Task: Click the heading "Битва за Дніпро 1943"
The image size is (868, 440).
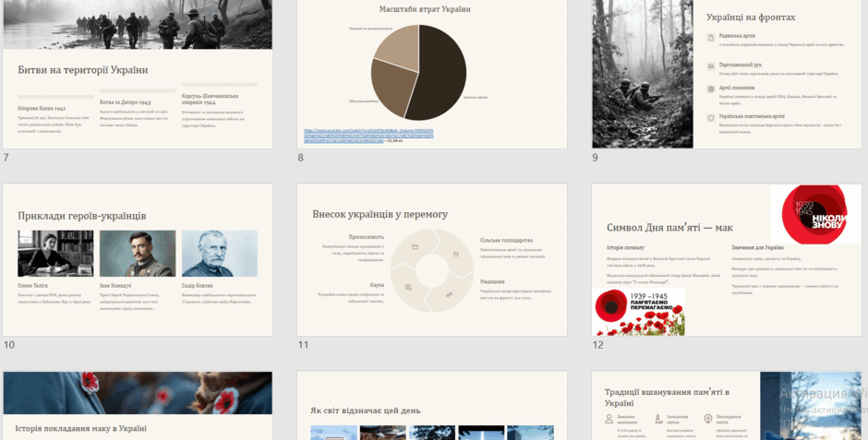Action: [x=125, y=102]
